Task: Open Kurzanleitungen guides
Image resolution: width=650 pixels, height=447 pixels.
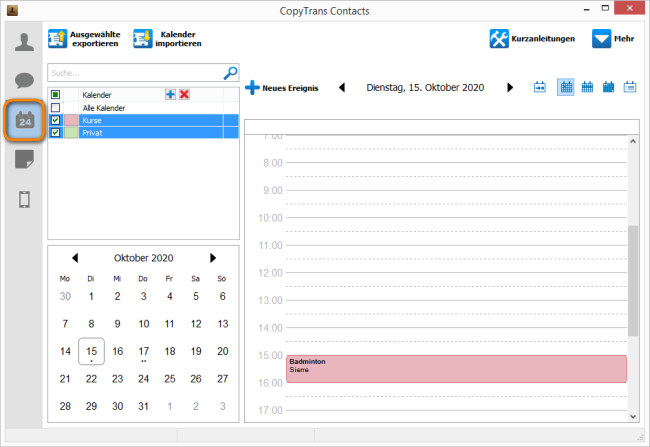Action: click(x=532, y=39)
